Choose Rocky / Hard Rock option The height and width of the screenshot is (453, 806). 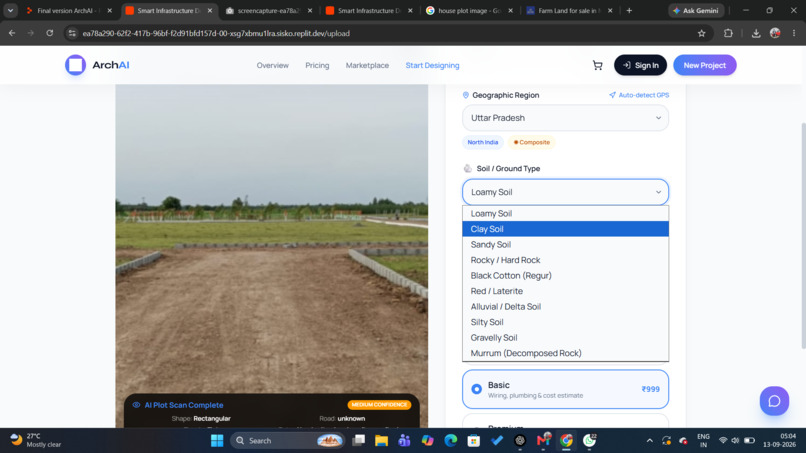tap(565, 260)
